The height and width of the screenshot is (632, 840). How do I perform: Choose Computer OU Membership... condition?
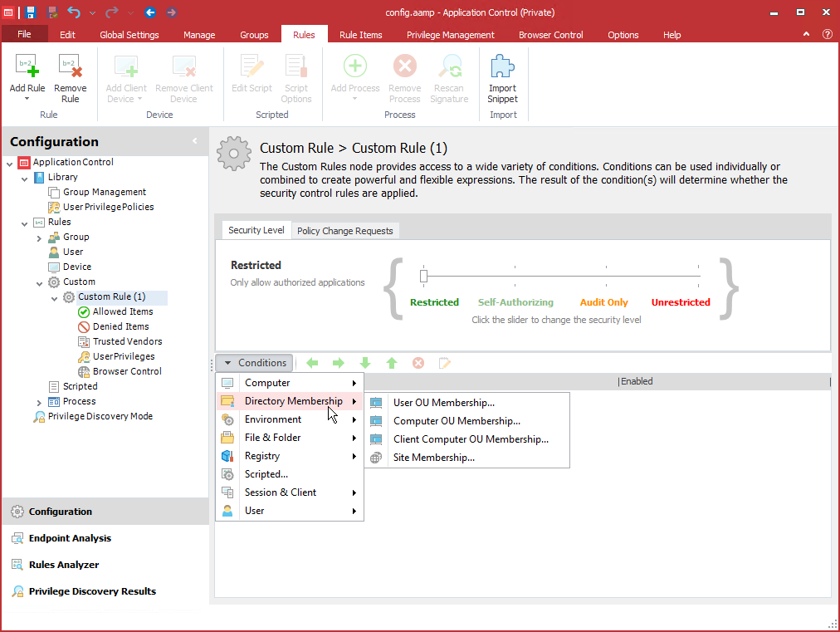click(466, 421)
